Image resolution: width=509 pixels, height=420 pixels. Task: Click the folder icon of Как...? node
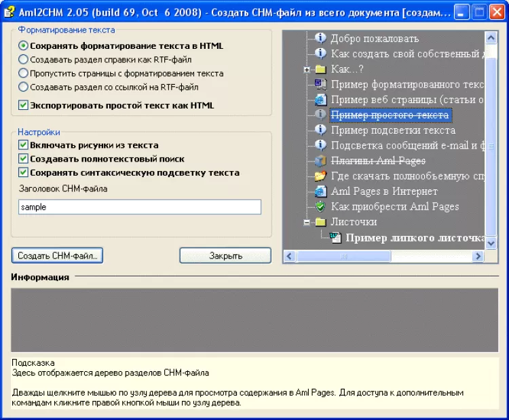320,69
